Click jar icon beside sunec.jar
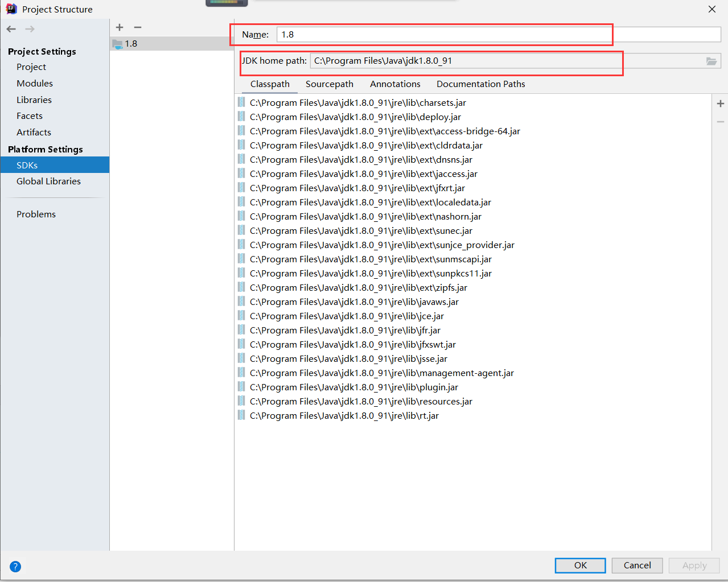Viewport: 728px width, 582px height. (x=241, y=230)
